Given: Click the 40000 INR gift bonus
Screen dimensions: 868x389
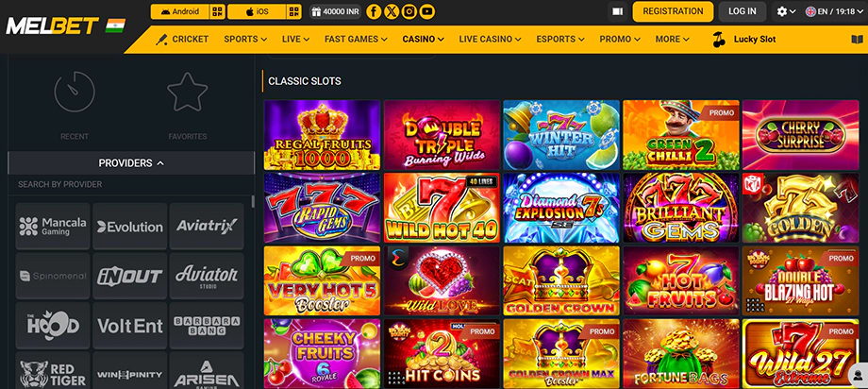Looking at the screenshot, I should click(x=336, y=11).
